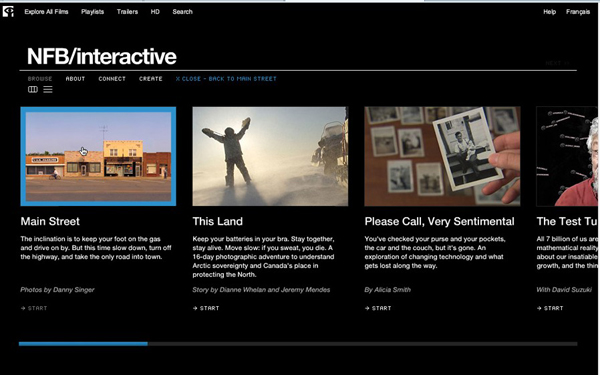Switch to grid view icon
Screen dimensions: 600x375
[33, 90]
